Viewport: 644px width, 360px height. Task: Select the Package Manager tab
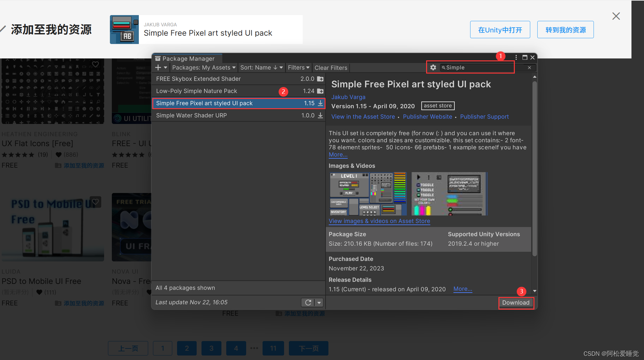(x=188, y=58)
